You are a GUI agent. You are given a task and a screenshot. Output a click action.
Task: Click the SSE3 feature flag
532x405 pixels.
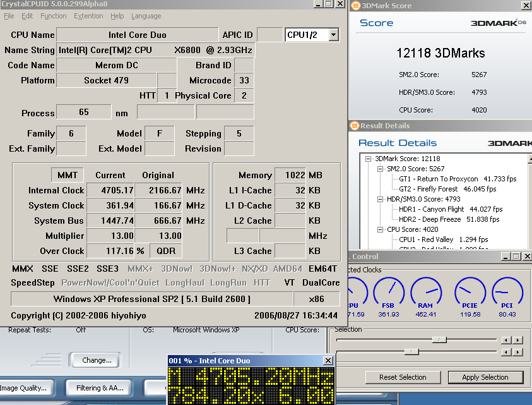pos(107,269)
